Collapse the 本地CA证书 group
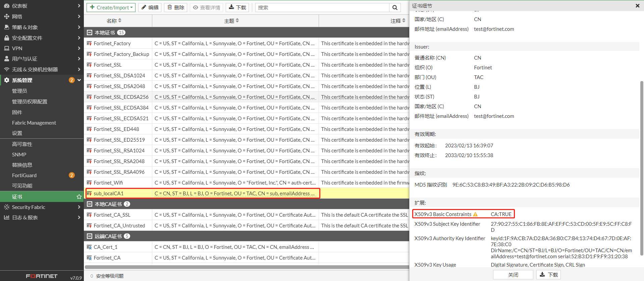Image resolution: width=644 pixels, height=281 pixels. (90, 204)
